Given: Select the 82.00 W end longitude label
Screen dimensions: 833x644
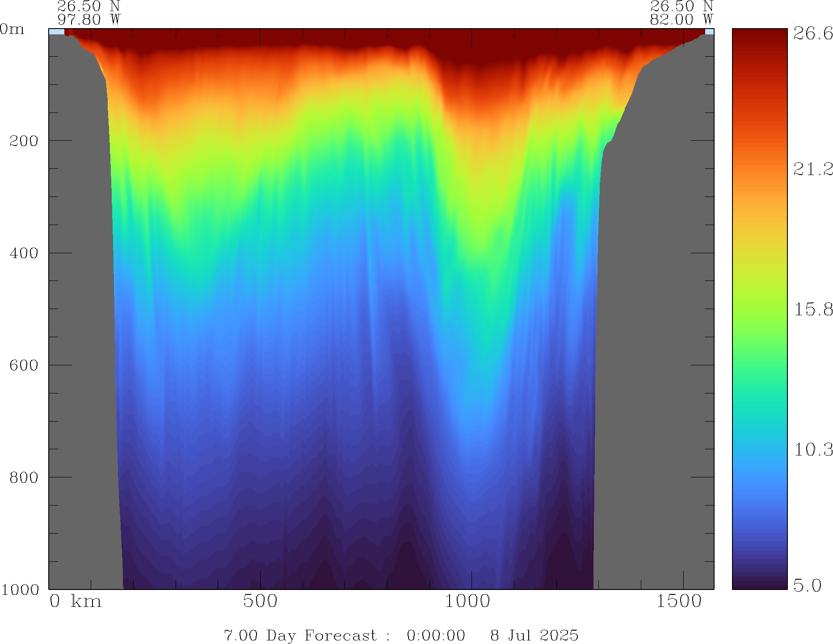Looking at the screenshot, I should pyautogui.click(x=681, y=20).
